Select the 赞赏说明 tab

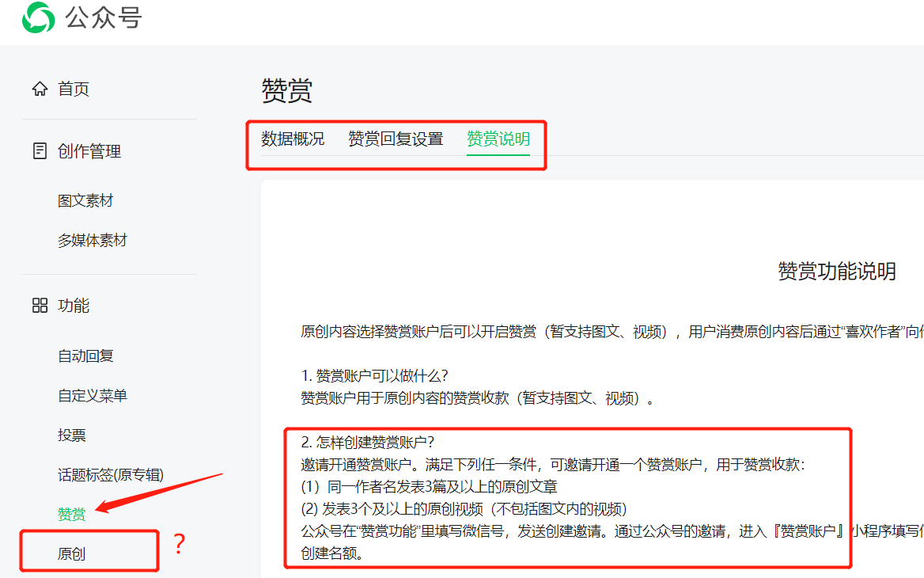click(x=498, y=137)
